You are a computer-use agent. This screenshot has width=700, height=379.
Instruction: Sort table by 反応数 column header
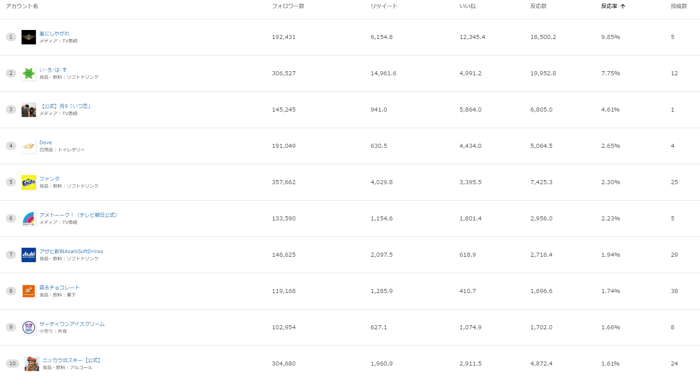pos(538,6)
